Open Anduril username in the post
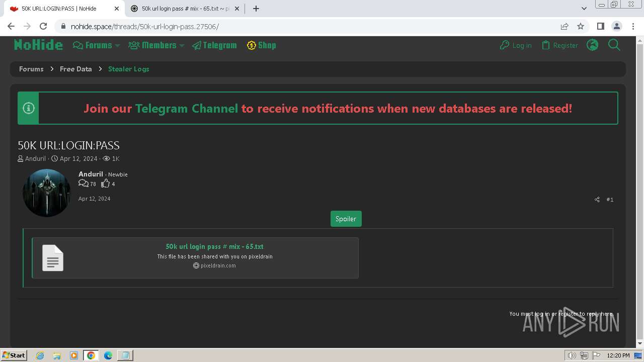This screenshot has width=644, height=362. [x=91, y=174]
